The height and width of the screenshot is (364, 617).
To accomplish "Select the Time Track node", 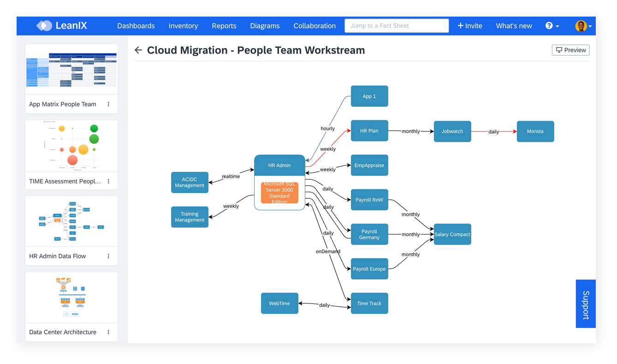I will pos(369,304).
